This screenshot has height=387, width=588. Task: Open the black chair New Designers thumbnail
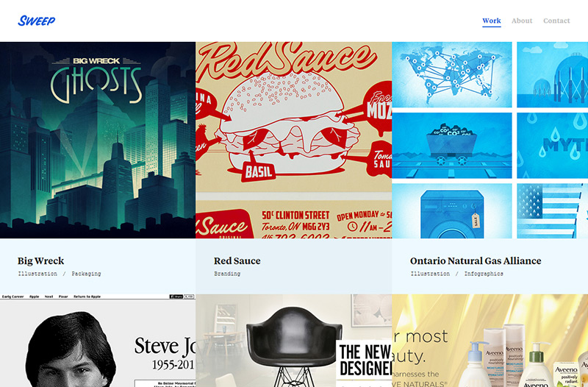pos(293,341)
